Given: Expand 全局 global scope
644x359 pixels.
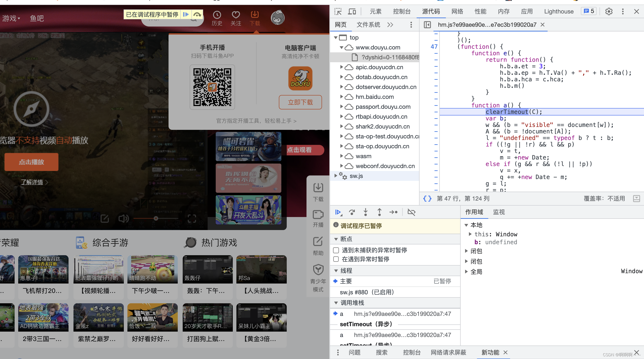Looking at the screenshot, I should pos(466,272).
